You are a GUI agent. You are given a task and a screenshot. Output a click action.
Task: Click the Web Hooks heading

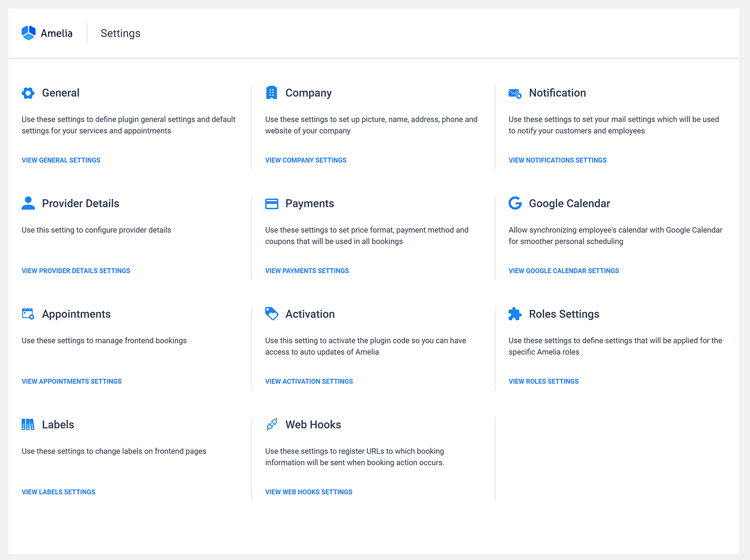[313, 425]
